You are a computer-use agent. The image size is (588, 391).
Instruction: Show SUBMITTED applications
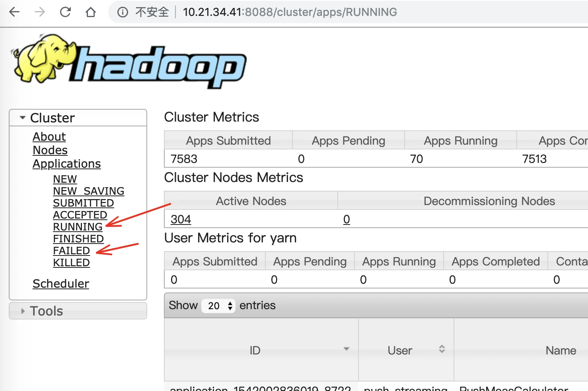(84, 203)
